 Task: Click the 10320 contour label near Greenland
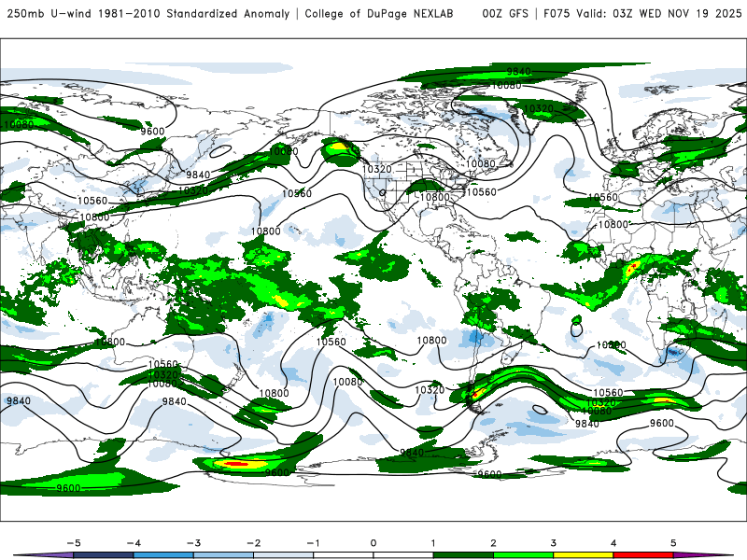point(539,109)
